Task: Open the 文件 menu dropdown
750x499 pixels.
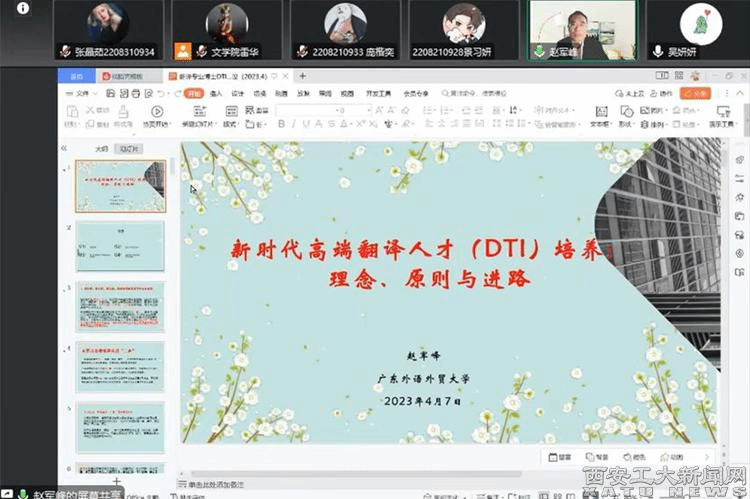Action: [x=83, y=93]
